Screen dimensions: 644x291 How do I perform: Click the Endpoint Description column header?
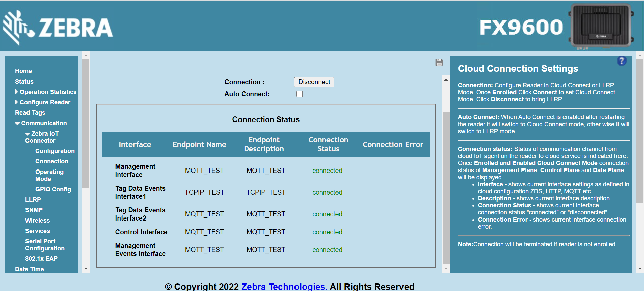point(264,144)
